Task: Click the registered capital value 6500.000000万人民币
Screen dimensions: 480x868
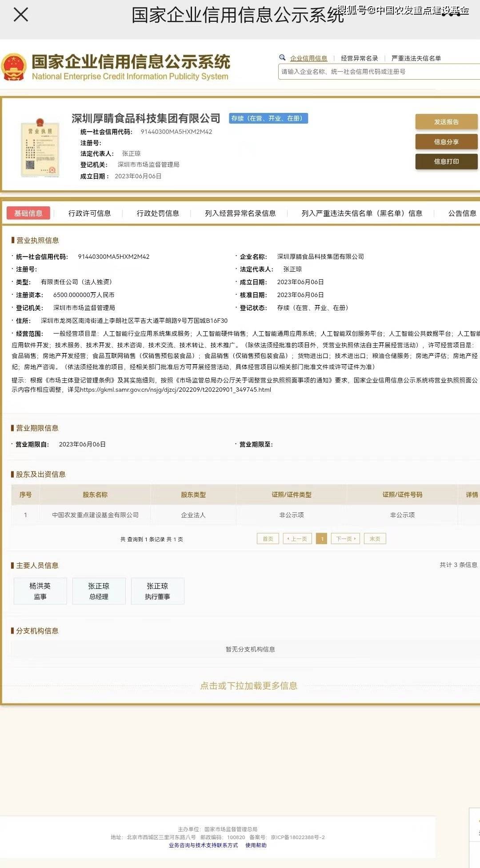Action: 84,295
